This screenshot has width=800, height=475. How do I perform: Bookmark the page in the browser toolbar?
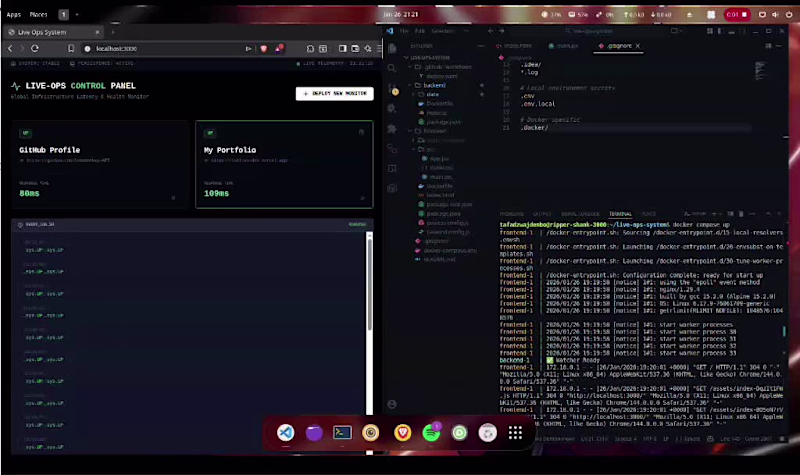(71, 48)
